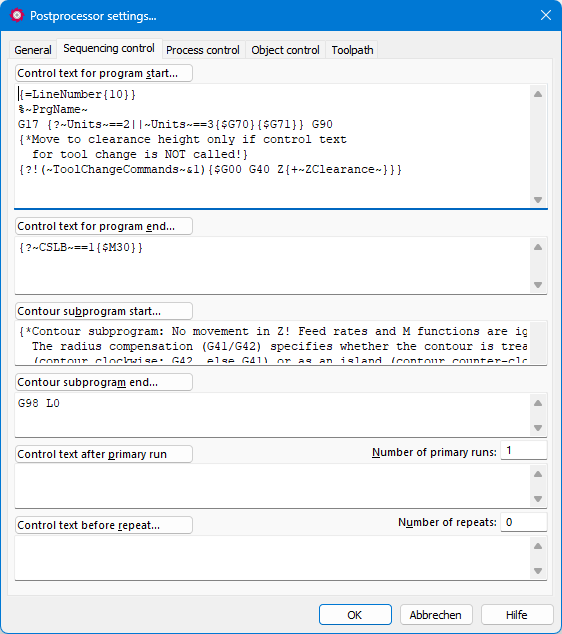Image resolution: width=562 pixels, height=634 pixels.
Task: Click Contour subprogram start button
Action: pos(104,311)
